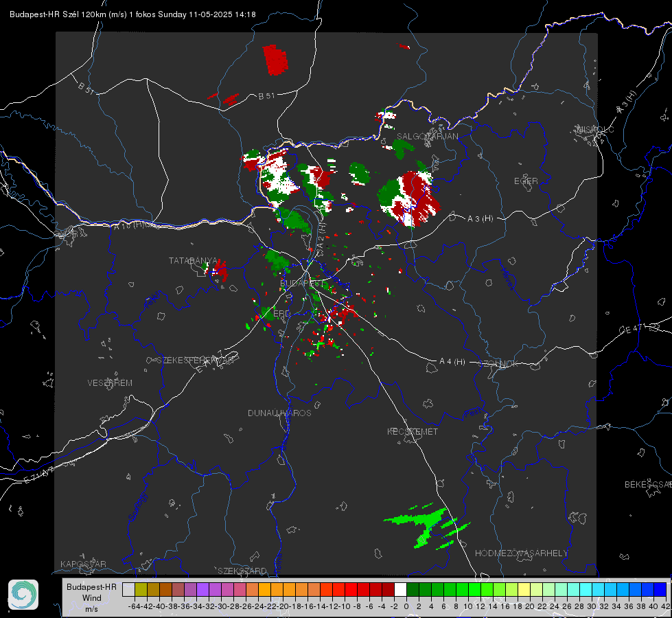Select the ERD town label
This screenshot has height=618, width=672.
[x=281, y=314]
